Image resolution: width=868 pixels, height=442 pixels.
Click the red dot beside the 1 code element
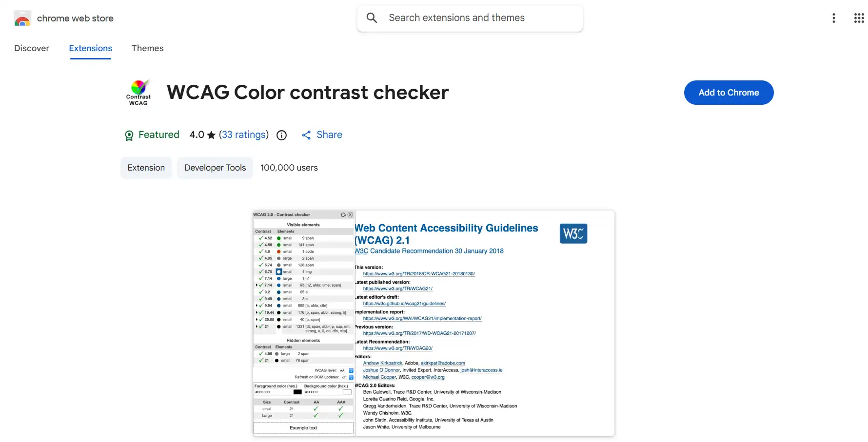278,251
